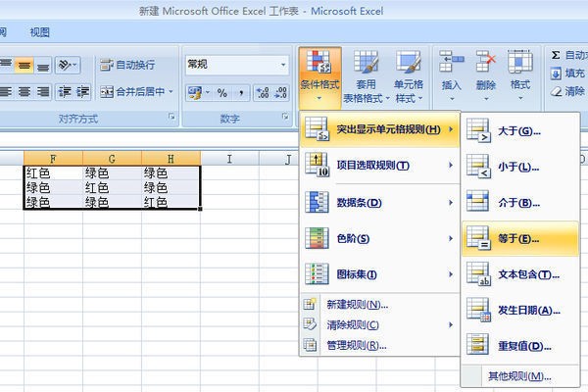Select Between (介于) rule

click(520, 203)
